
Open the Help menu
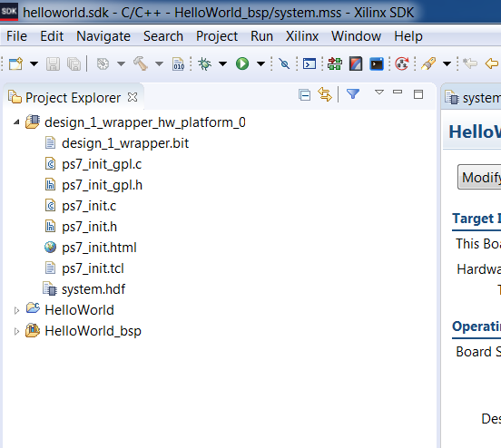point(408,36)
